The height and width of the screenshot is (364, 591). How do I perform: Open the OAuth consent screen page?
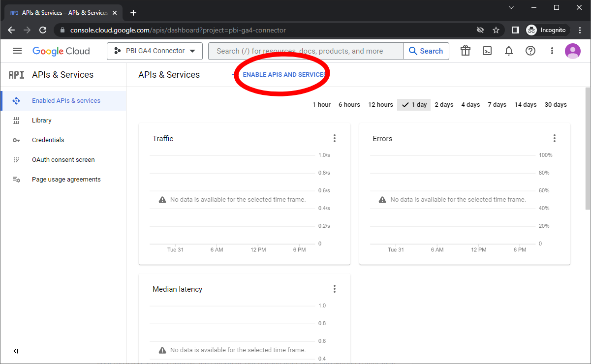pos(63,159)
